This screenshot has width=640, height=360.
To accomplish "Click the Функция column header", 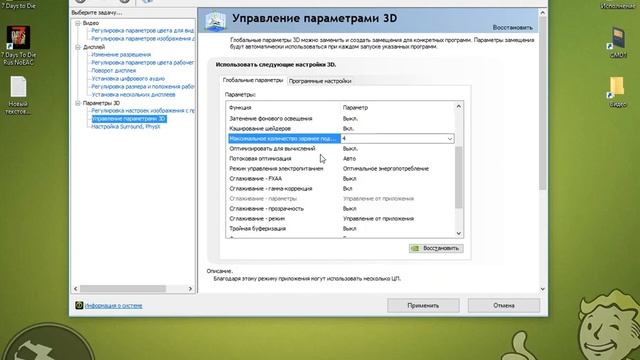I will pyautogui.click(x=240, y=108).
